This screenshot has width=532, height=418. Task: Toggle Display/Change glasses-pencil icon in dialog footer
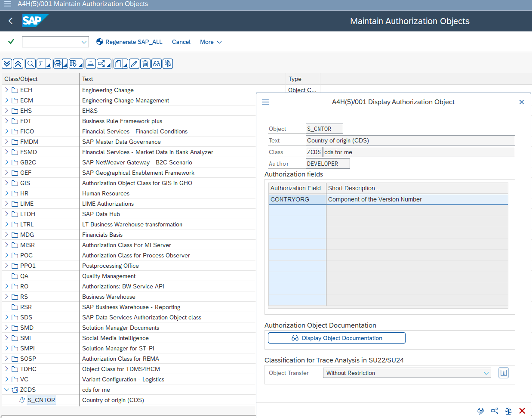coord(481,411)
